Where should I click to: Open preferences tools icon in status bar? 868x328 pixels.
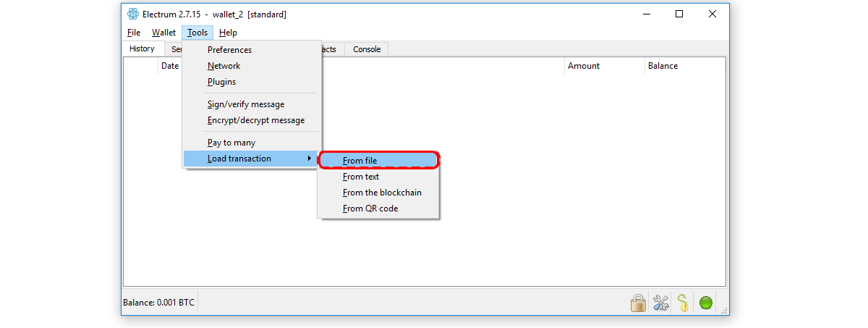point(660,303)
